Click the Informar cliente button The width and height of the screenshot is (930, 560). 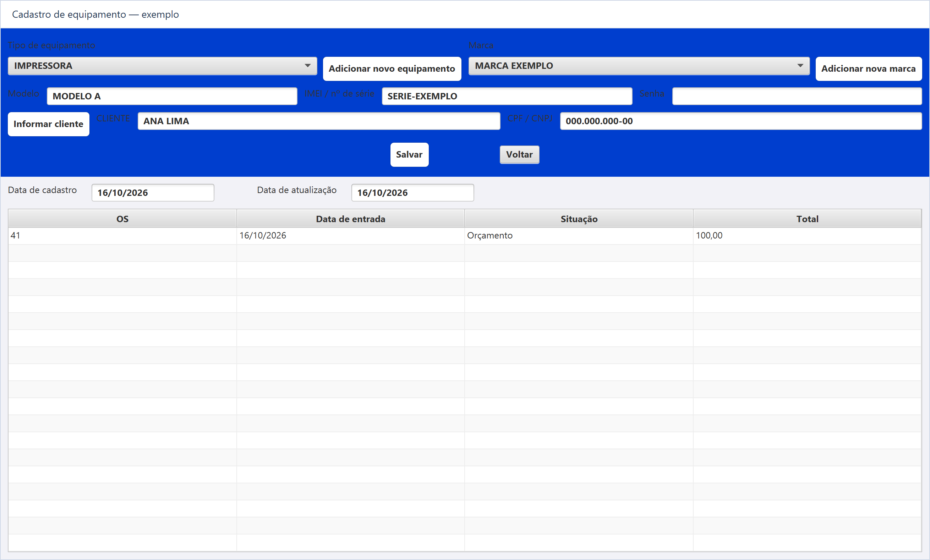48,124
